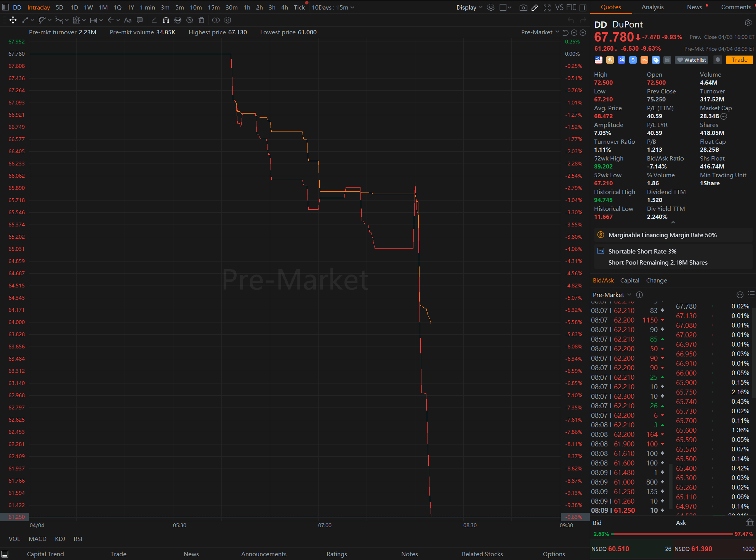
Task: Expand the Pre-Market session dropdown above chart
Action: [x=540, y=32]
